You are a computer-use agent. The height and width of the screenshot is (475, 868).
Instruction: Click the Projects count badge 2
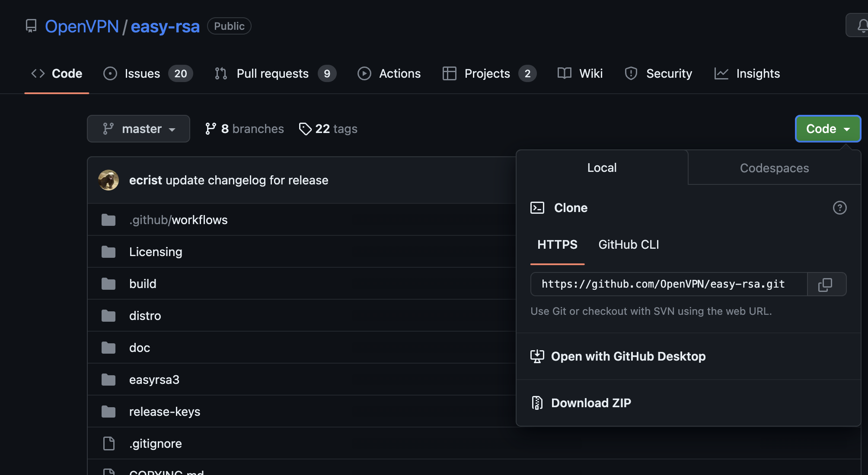[x=527, y=73]
